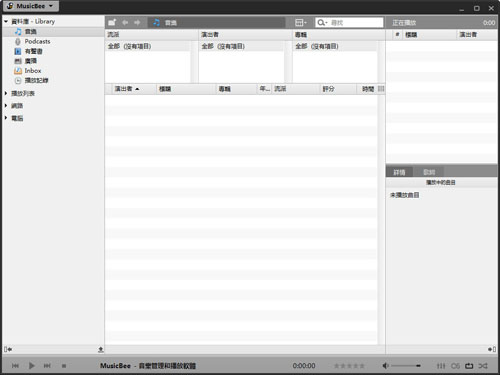Click the # column in Now Playing list
Viewport: 500px width, 375px height.
tap(397, 35)
